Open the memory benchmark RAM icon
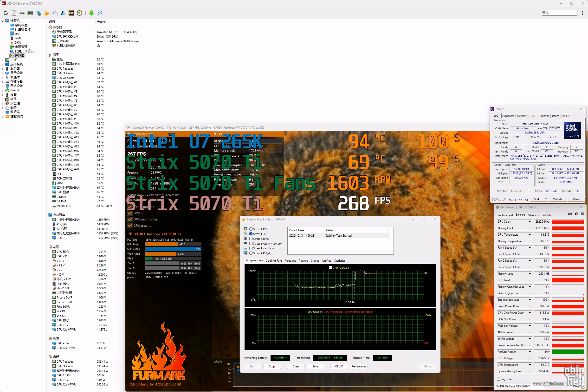 point(30,13)
